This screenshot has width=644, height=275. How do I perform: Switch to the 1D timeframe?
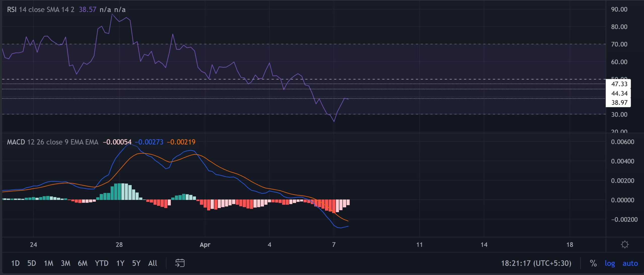pos(15,263)
